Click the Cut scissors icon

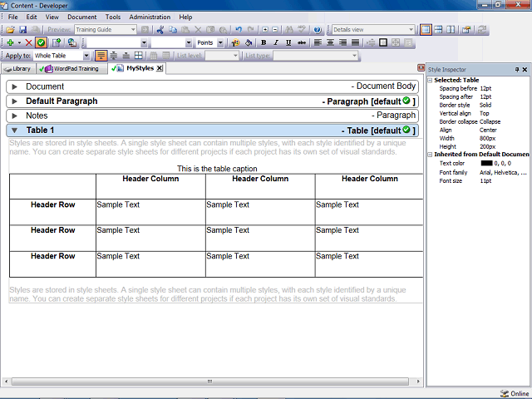(x=160, y=30)
